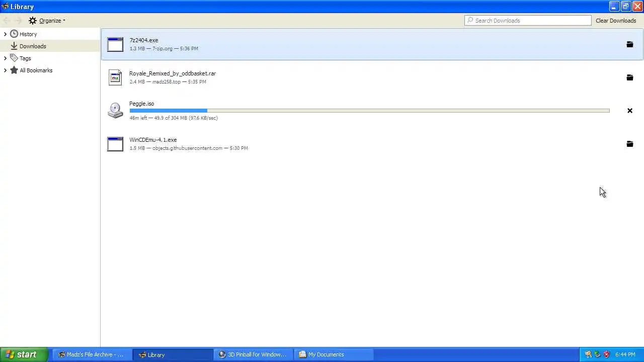Cancel the Peggle.iso download
644x362 pixels.
pyautogui.click(x=629, y=111)
